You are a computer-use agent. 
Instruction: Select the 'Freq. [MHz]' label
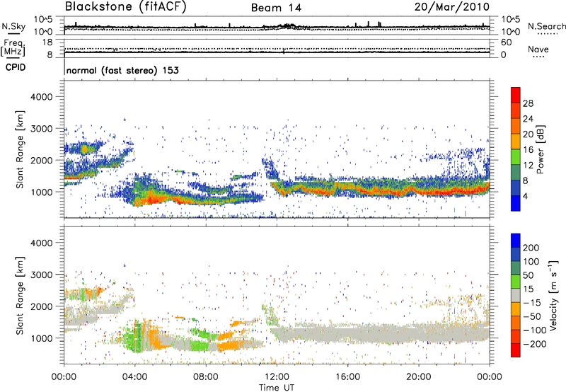click(x=13, y=48)
